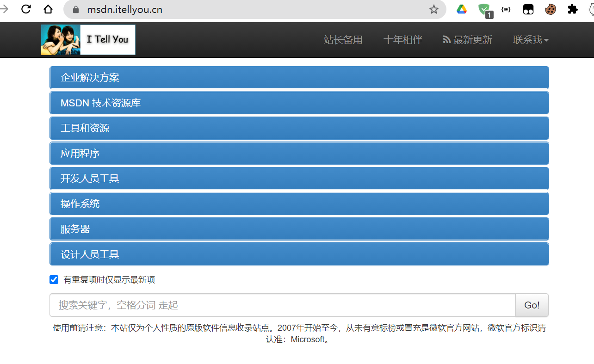594x364 pixels.
Task: Open the 最新更新 RSS feed link
Action: (x=468, y=40)
